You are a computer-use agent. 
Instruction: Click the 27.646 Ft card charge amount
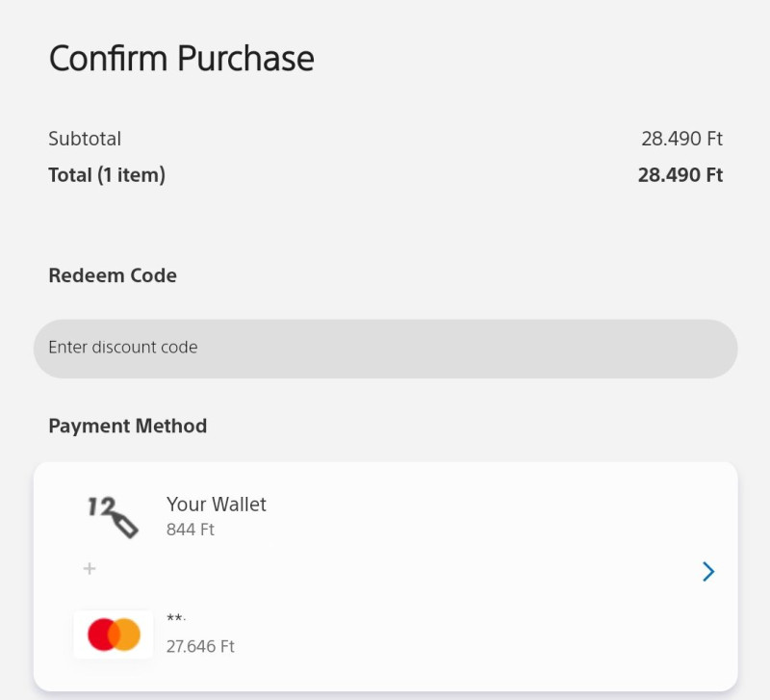click(200, 646)
